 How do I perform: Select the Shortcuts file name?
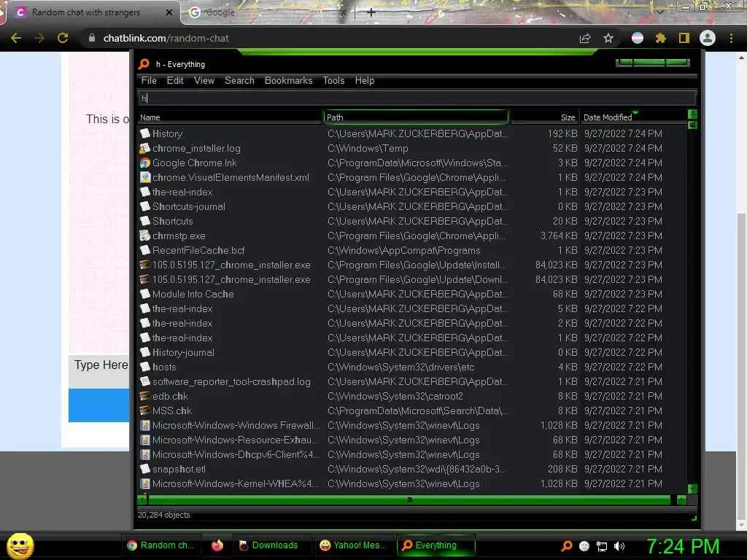172,222
